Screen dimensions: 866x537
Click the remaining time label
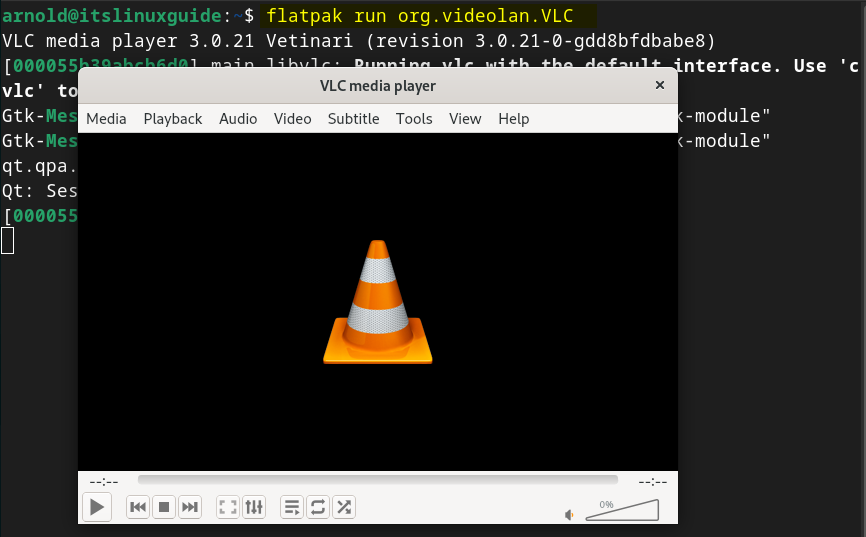(x=652, y=481)
